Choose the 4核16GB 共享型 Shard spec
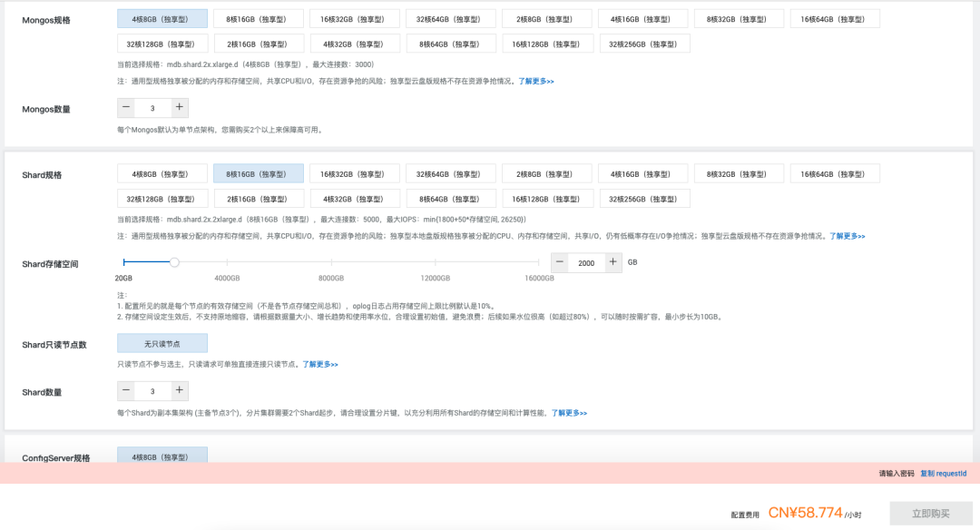980x530 pixels. click(x=642, y=172)
